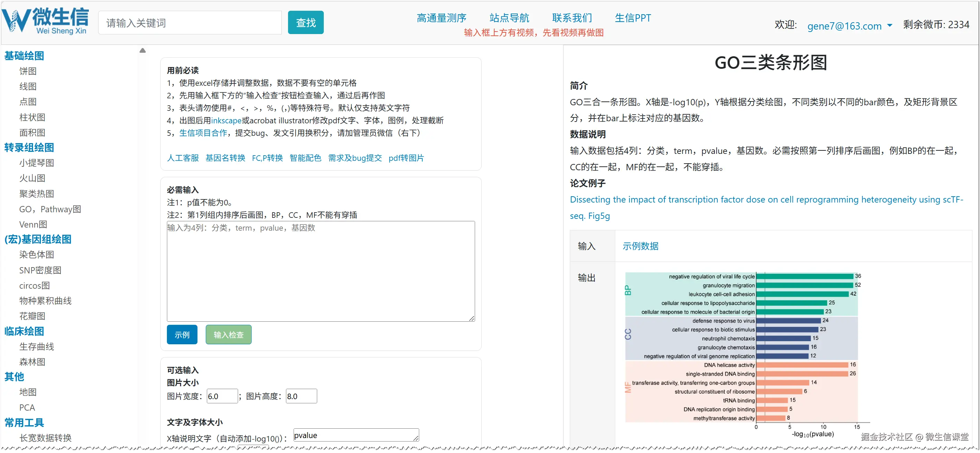Select 长宽数据转换 in the sidebar
980x453 pixels.
pos(45,438)
